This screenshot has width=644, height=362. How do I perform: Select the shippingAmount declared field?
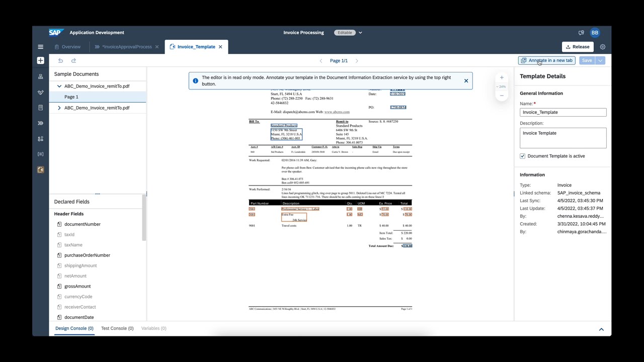point(80,266)
